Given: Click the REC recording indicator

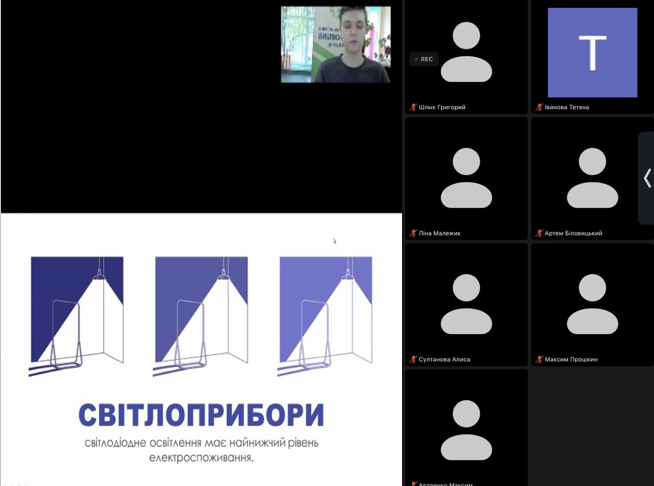Looking at the screenshot, I should [424, 59].
